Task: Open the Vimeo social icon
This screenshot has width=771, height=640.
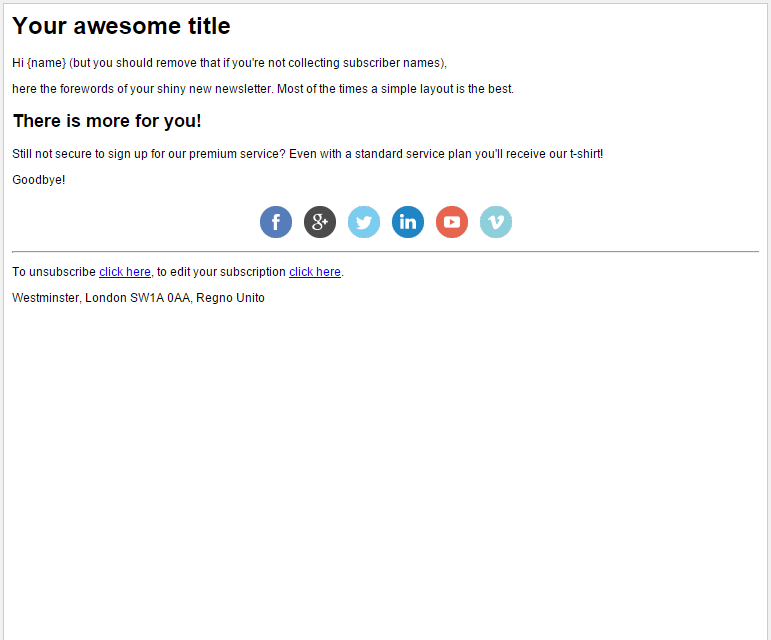Action: 496,222
